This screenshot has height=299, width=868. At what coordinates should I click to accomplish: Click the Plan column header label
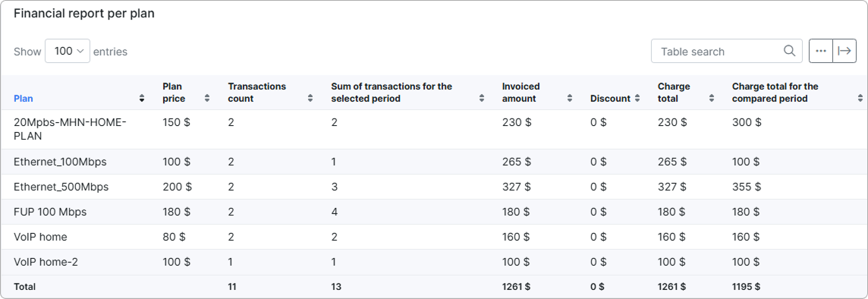[x=24, y=99]
